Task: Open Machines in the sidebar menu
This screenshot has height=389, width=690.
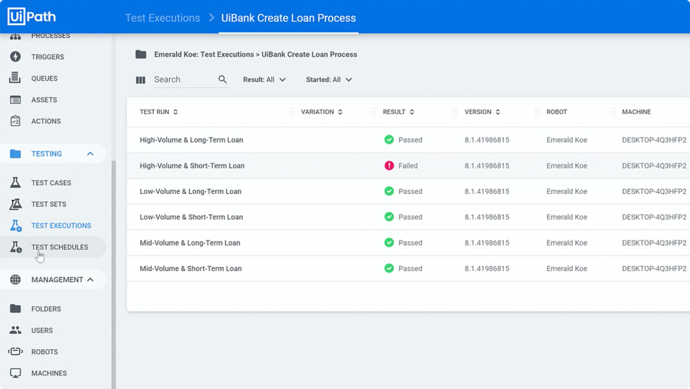Action: [49, 373]
